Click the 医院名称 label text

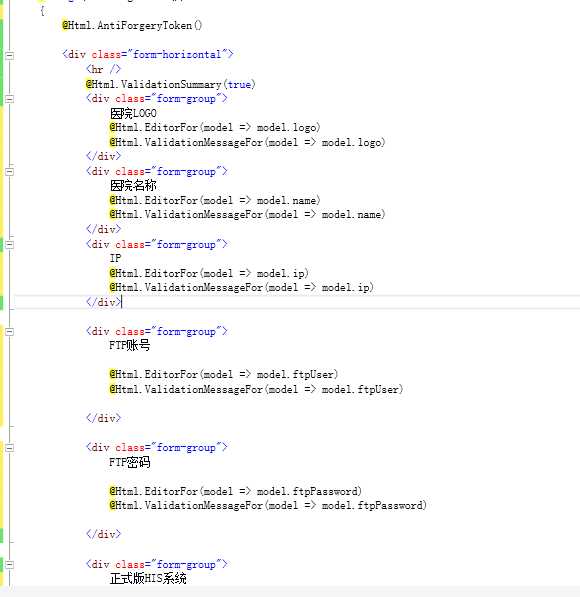[133, 185]
